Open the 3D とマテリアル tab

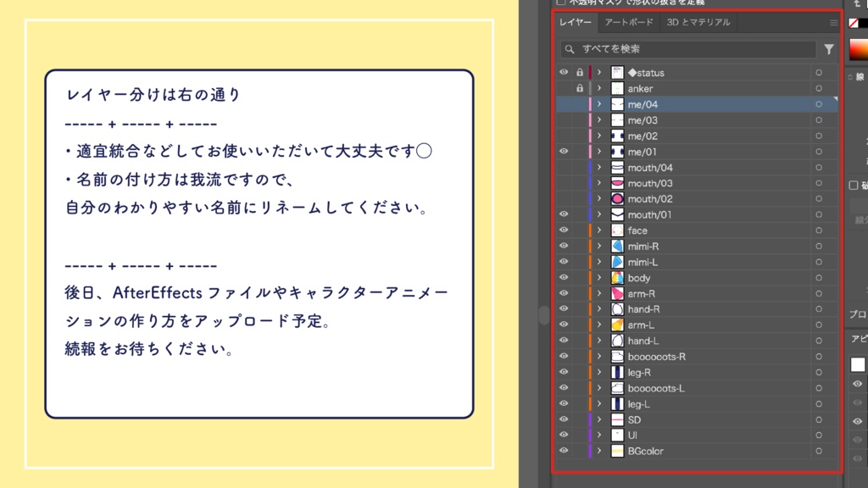pyautogui.click(x=698, y=23)
